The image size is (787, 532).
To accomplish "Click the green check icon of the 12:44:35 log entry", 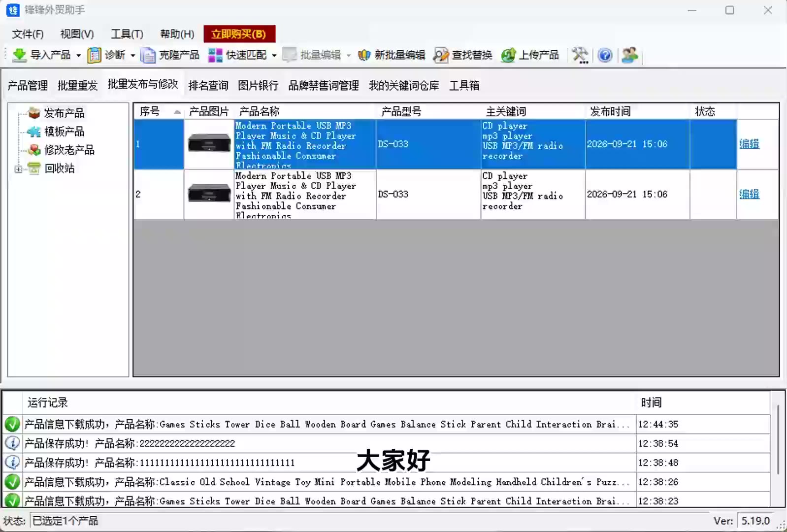I will [x=12, y=424].
